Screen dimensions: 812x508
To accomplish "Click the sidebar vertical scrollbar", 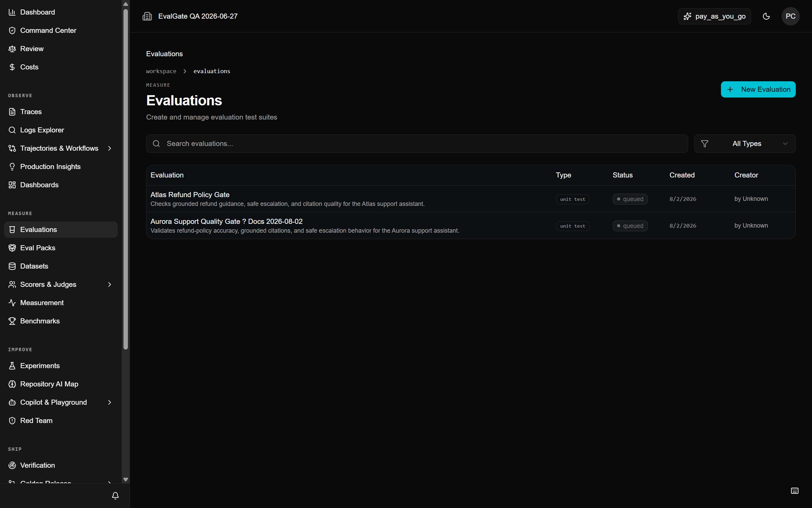I will (x=126, y=179).
